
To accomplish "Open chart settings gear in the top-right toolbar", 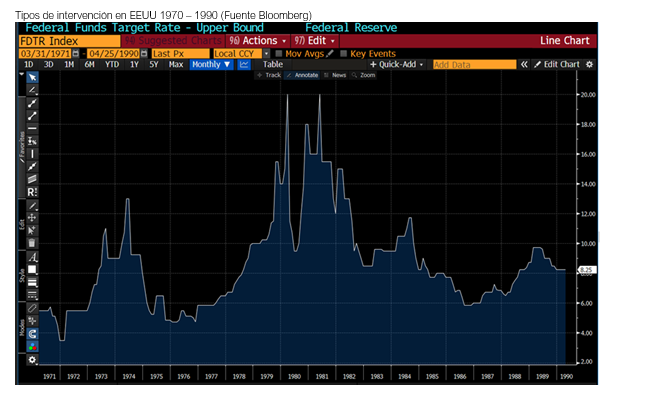I will 589,65.
